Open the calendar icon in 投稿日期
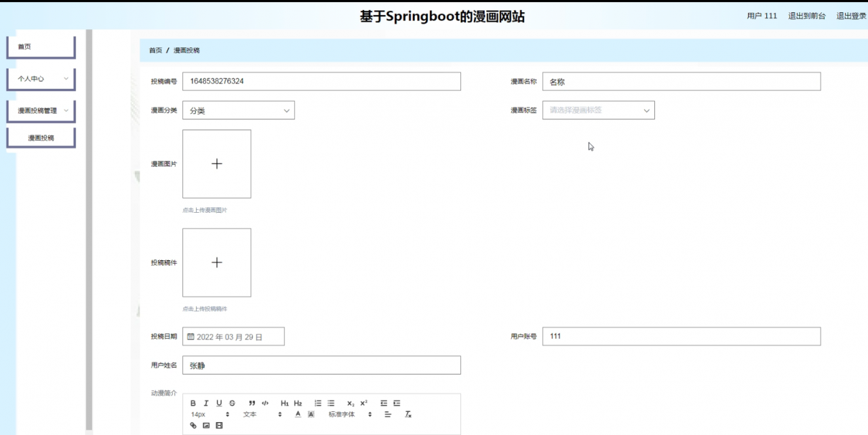This screenshot has width=868, height=435. [x=191, y=336]
